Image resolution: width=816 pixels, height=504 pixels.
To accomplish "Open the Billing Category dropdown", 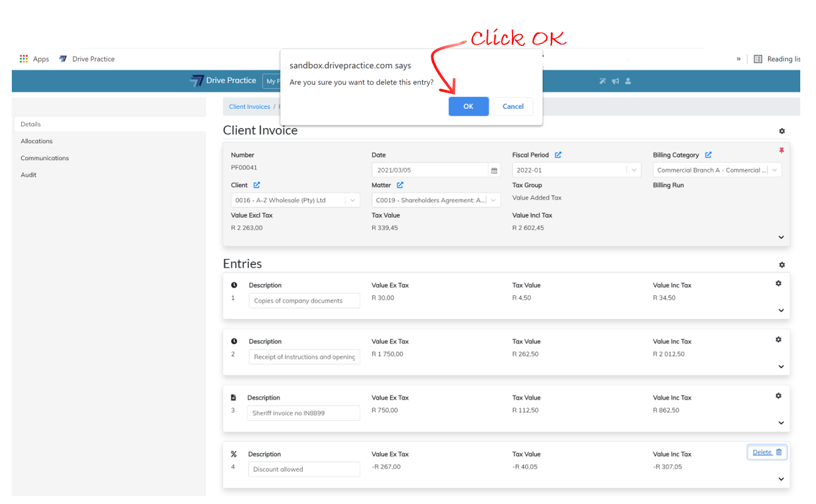I will (775, 170).
